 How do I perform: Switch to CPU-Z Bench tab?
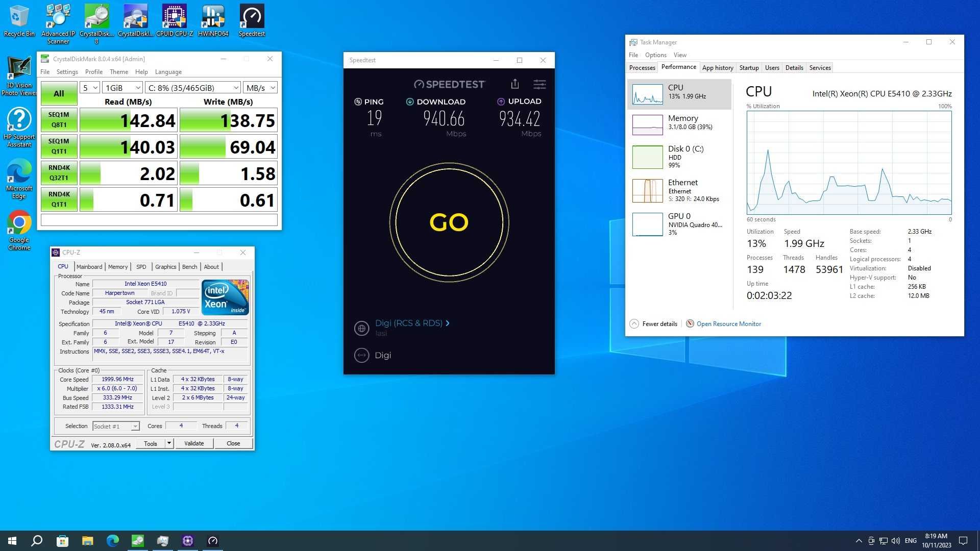point(189,267)
